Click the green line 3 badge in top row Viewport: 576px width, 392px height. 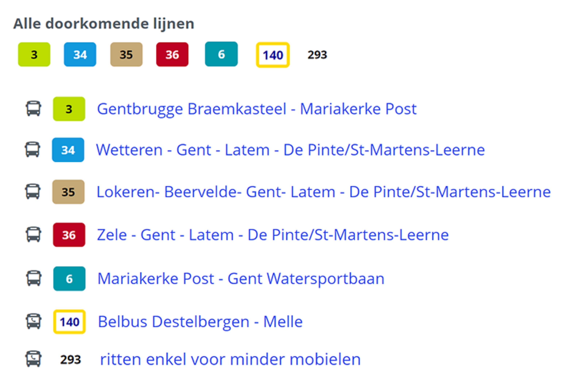point(34,54)
